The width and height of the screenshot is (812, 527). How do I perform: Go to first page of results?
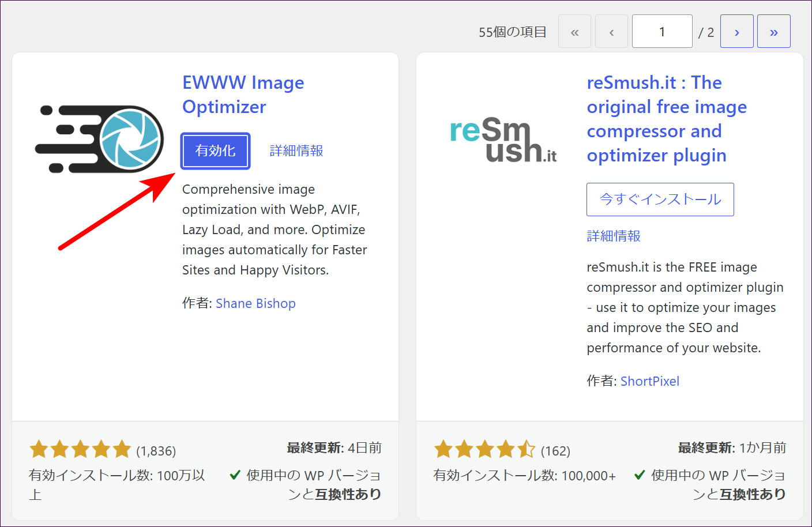click(574, 31)
